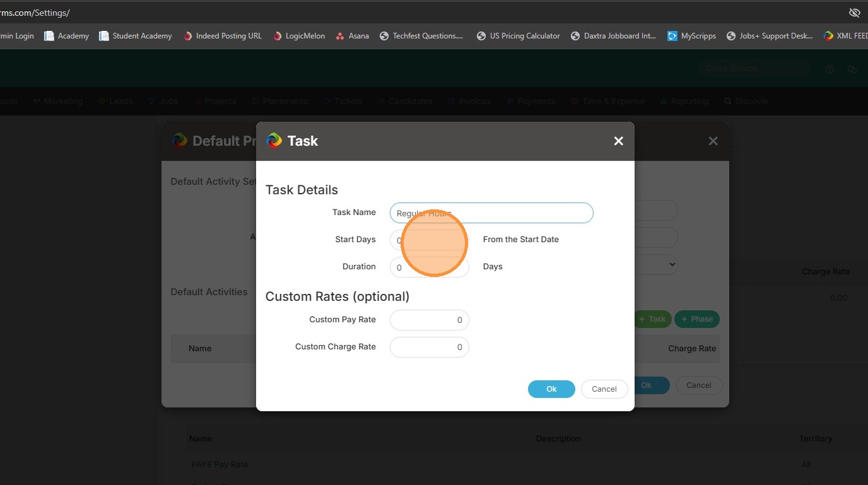Click the logo icon in the background Default dialog
The image size is (868, 485).
tap(180, 141)
